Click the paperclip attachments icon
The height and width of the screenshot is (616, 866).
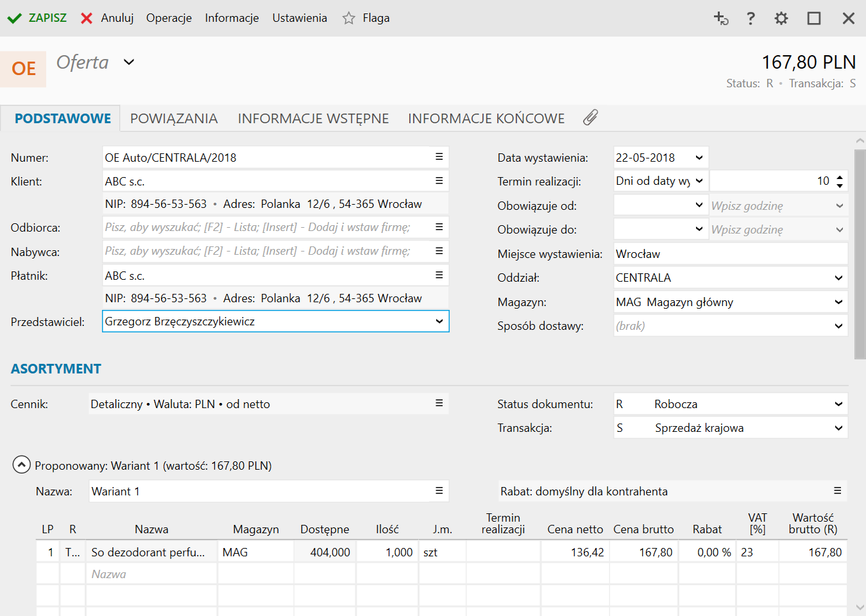(590, 117)
